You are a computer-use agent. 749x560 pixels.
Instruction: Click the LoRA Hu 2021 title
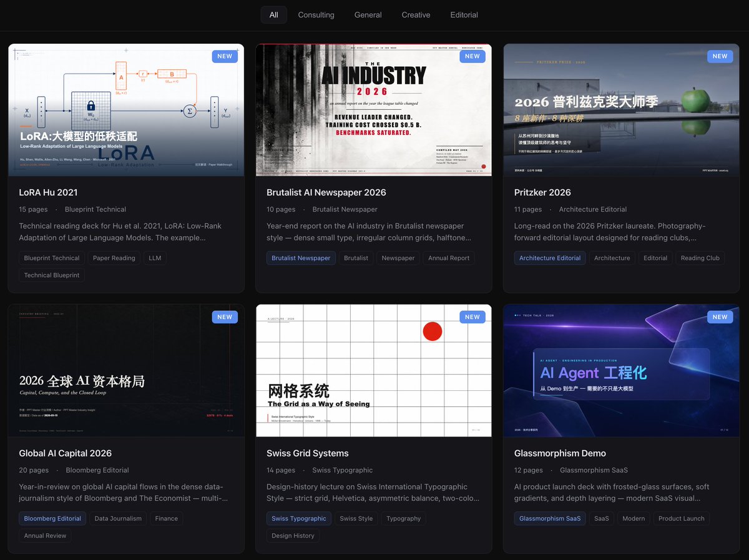(48, 192)
